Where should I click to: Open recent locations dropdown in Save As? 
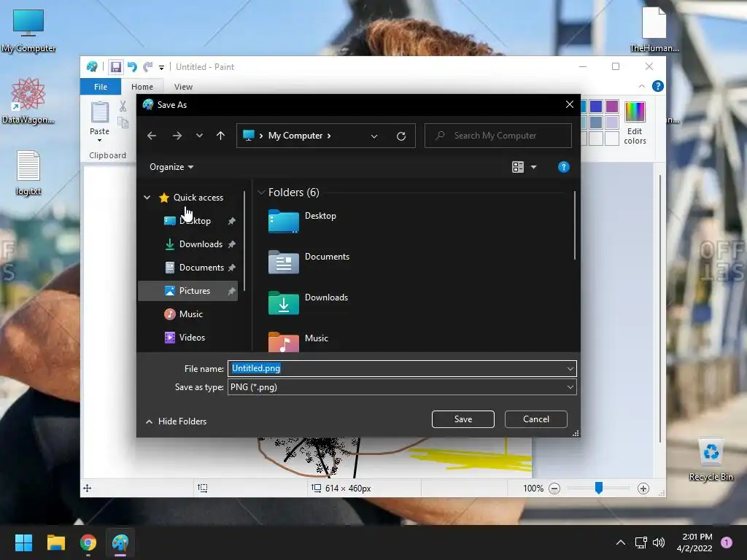click(200, 136)
